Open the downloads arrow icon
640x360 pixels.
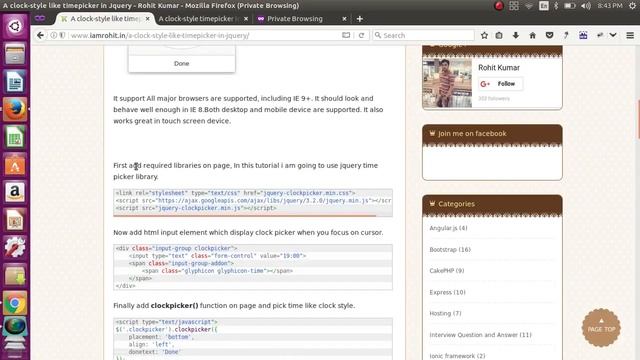pos(516,36)
